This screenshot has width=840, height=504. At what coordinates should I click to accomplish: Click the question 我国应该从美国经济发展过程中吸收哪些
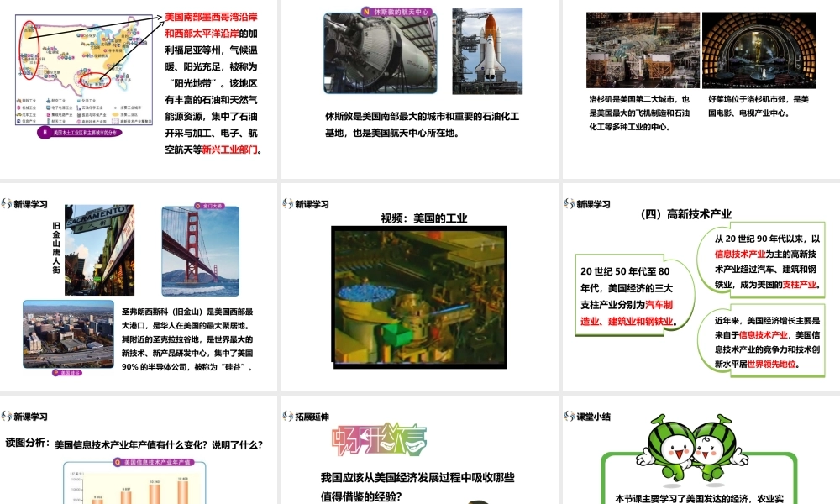[x=417, y=487]
